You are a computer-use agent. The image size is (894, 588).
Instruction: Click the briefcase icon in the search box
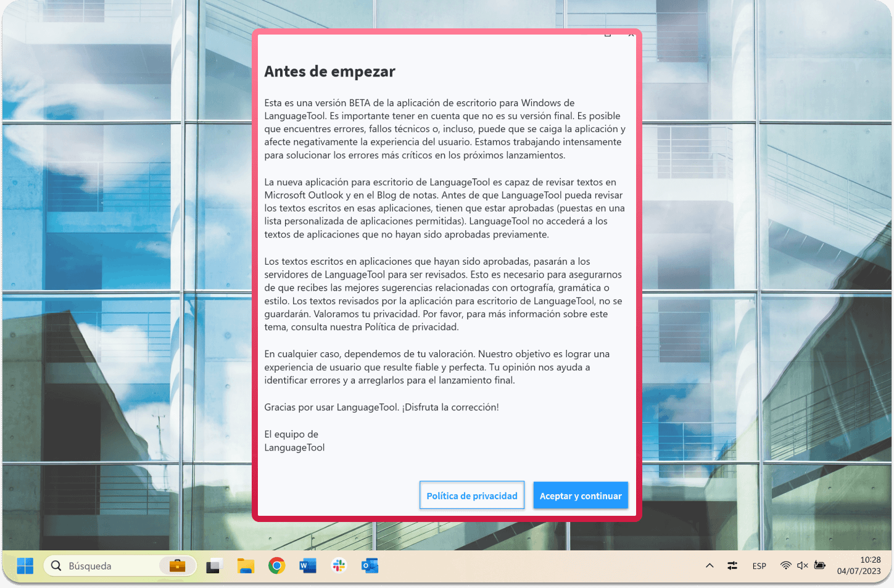(177, 565)
